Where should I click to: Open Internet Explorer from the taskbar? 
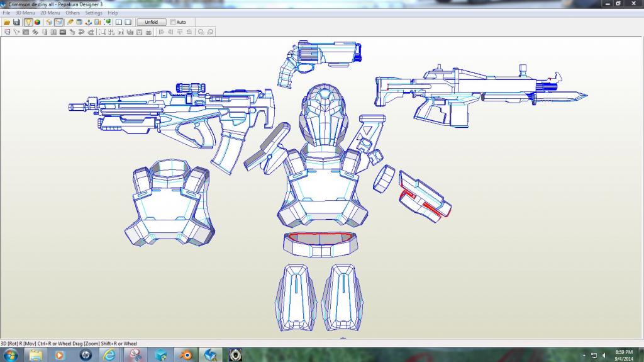pos(109,355)
